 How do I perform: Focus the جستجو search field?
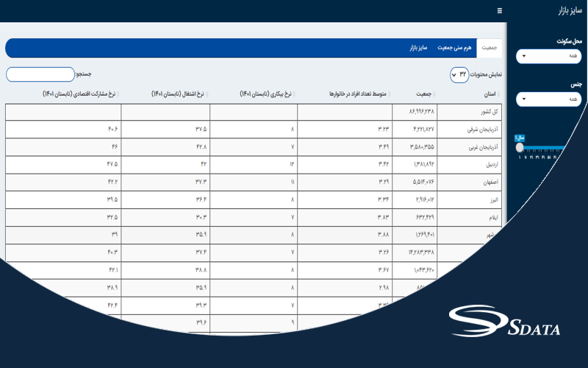40,74
